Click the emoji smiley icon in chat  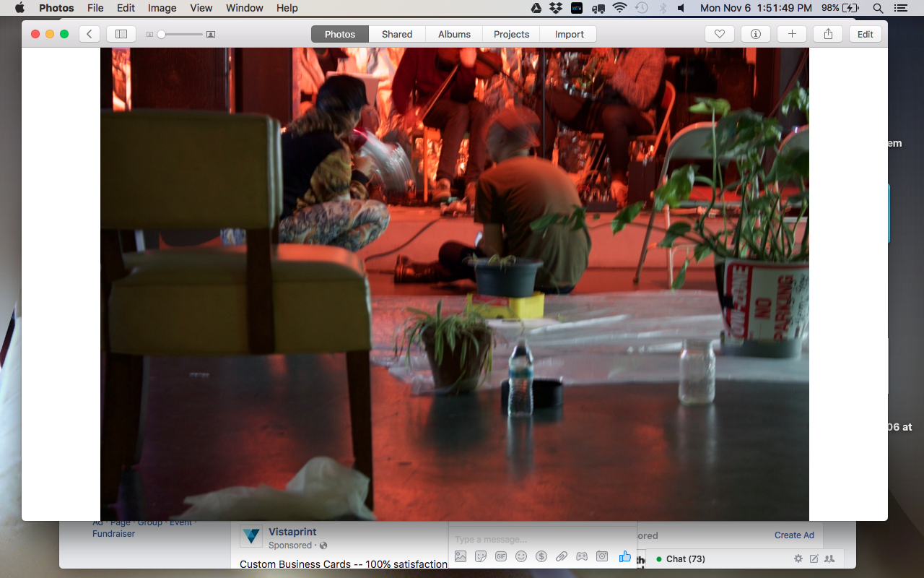[521, 556]
